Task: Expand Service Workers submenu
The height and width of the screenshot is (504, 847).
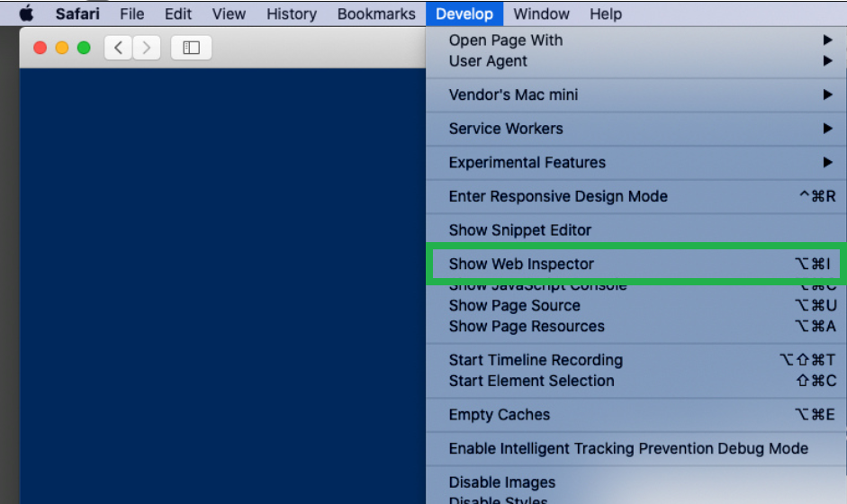Action: coord(636,129)
